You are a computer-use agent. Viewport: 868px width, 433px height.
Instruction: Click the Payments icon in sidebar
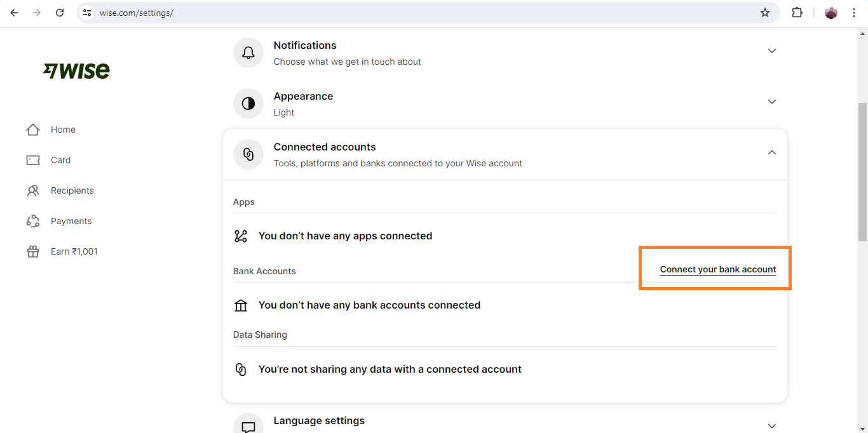[33, 221]
